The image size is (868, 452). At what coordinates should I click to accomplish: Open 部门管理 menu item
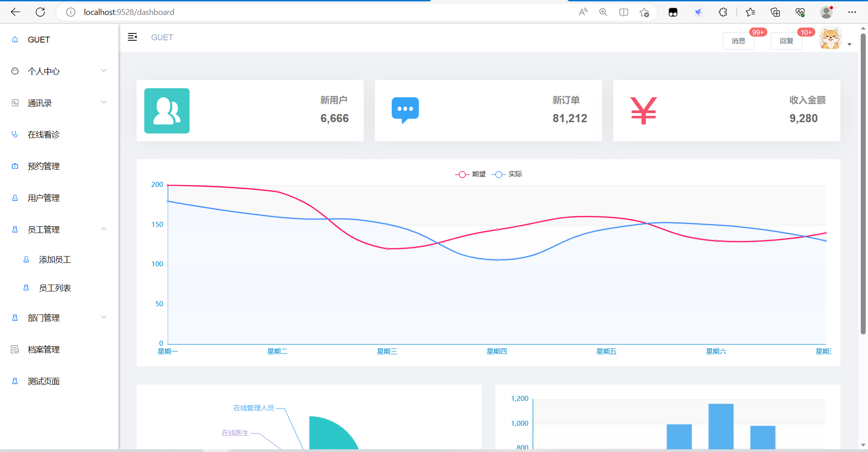point(59,318)
